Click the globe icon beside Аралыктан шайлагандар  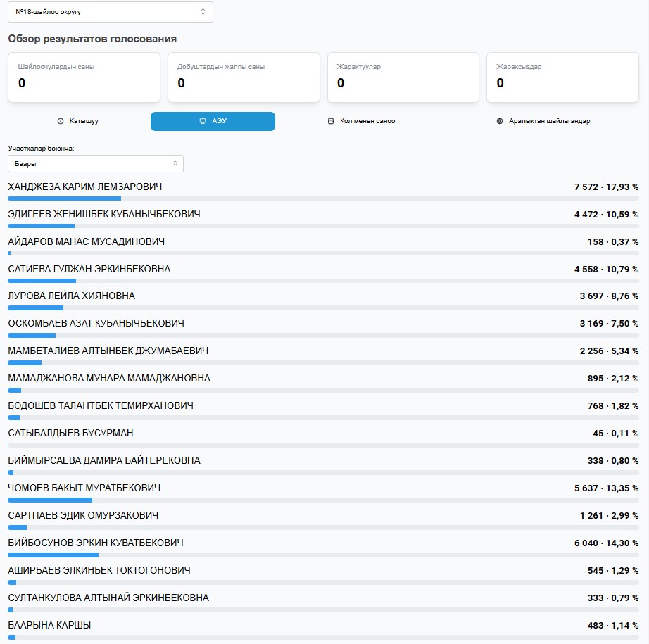pos(500,121)
